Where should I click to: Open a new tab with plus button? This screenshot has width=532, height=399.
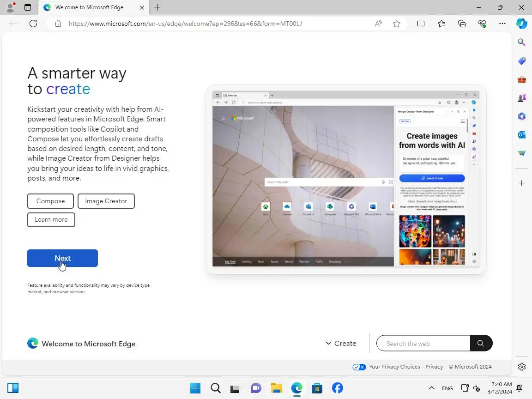pos(157,7)
